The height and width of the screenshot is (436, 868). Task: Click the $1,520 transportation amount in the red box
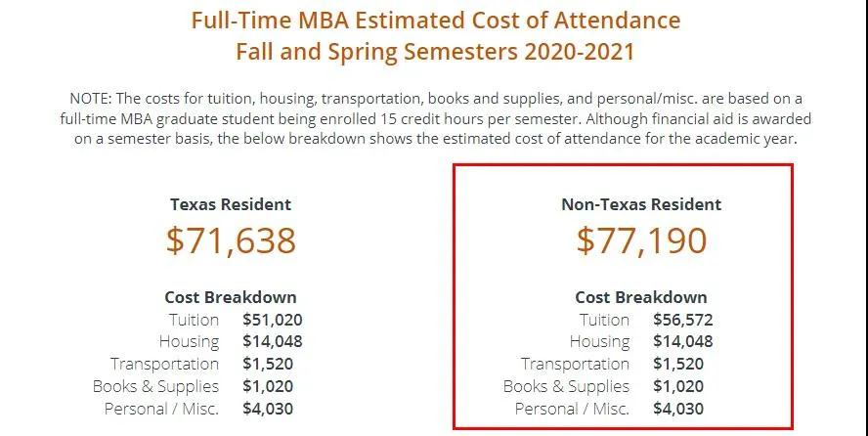(678, 364)
